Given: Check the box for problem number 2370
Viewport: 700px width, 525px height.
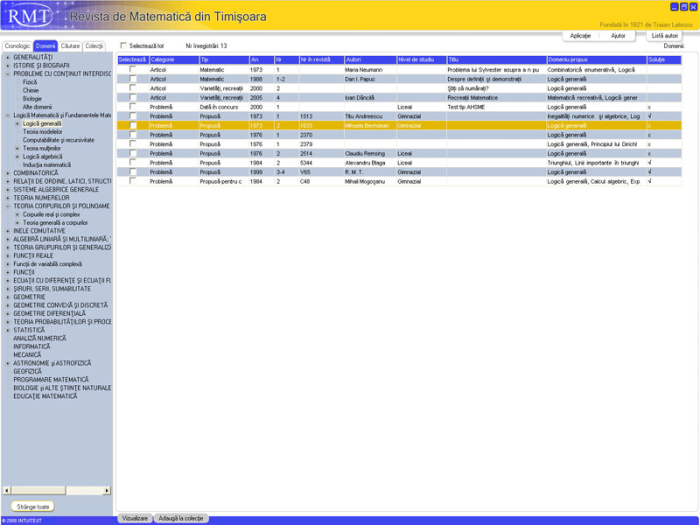Looking at the screenshot, I should pyautogui.click(x=133, y=135).
